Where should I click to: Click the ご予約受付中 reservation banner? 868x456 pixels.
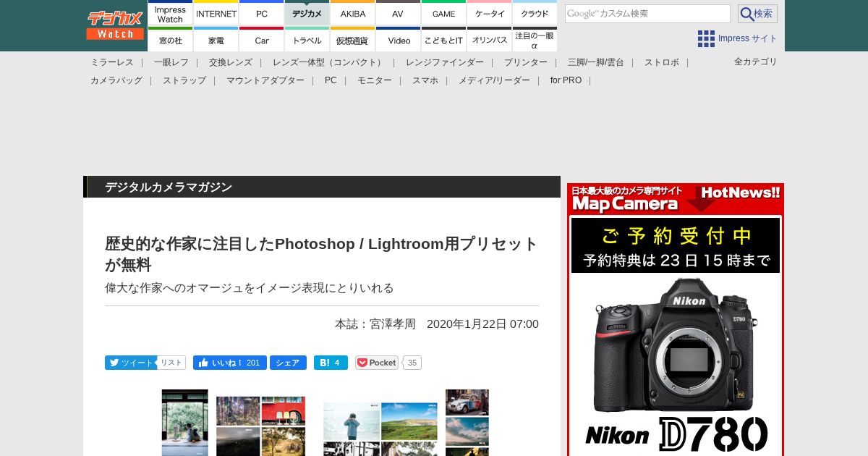coord(676,245)
